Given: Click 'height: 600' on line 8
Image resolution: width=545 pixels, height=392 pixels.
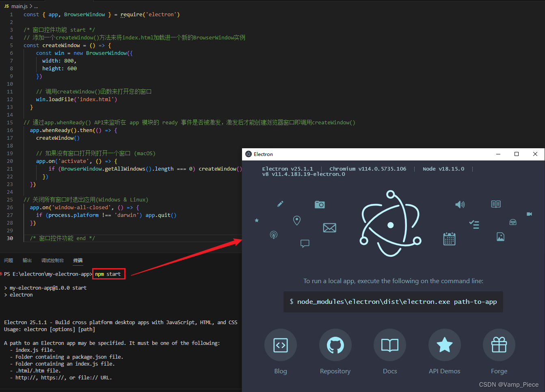Looking at the screenshot, I should (x=59, y=68).
